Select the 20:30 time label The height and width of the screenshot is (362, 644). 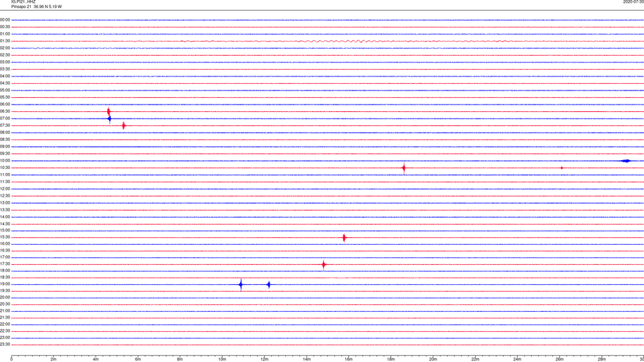coord(5,304)
